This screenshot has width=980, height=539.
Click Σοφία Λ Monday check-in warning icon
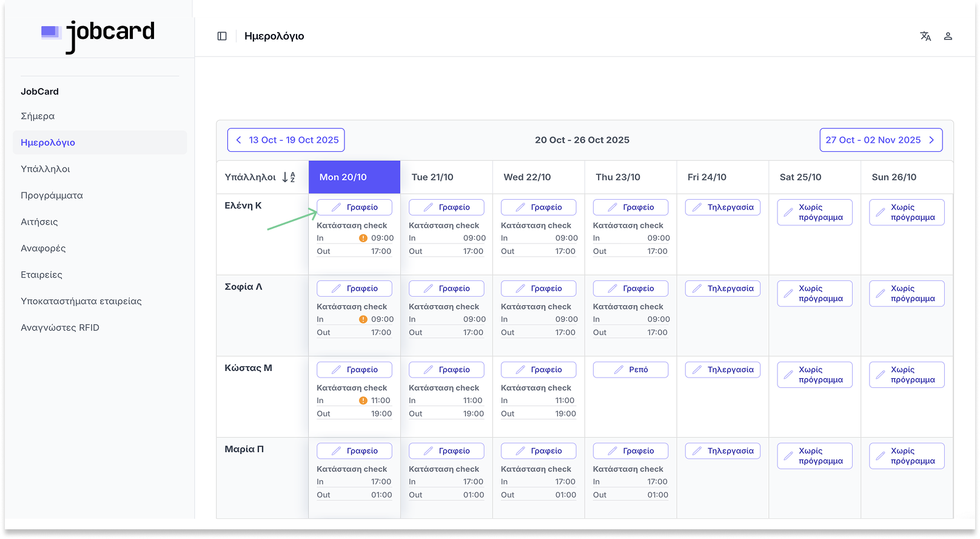click(x=363, y=319)
